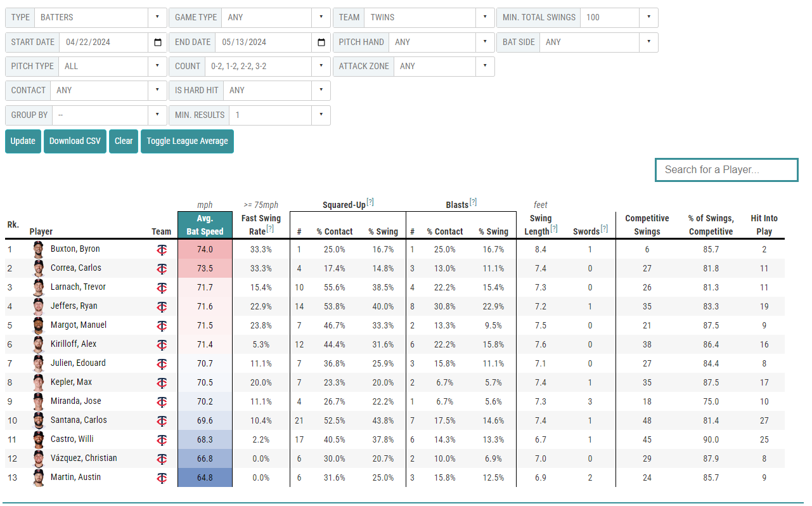
Task: Sort by the Avg. Bat Speed column
Action: pos(205,225)
